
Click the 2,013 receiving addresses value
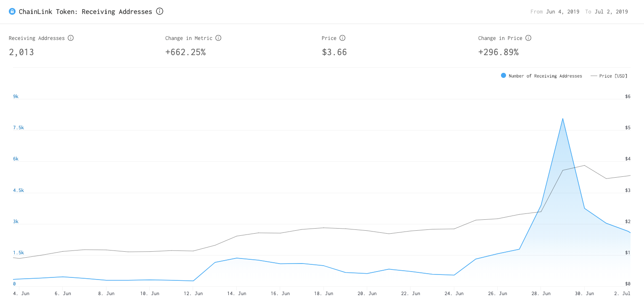coord(21,52)
